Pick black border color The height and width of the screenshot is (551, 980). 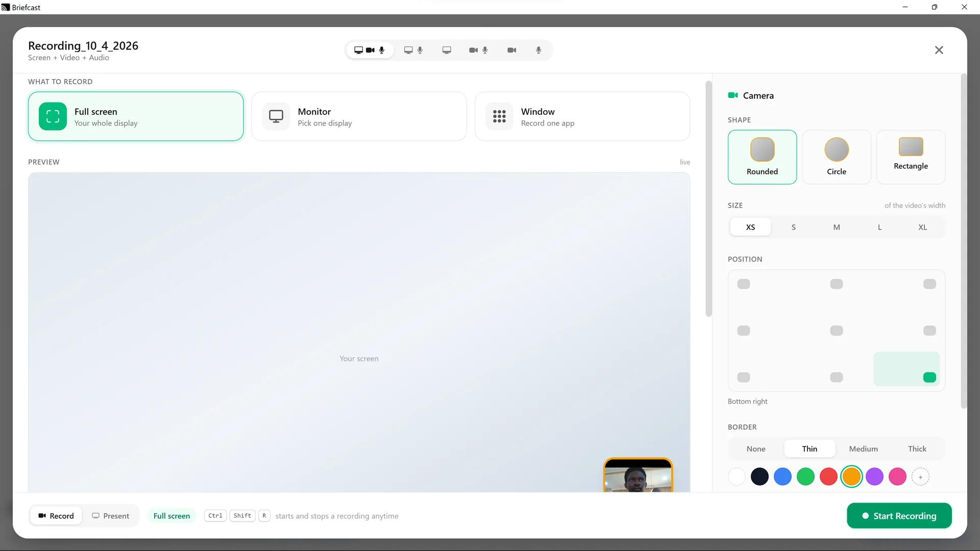[x=759, y=477]
